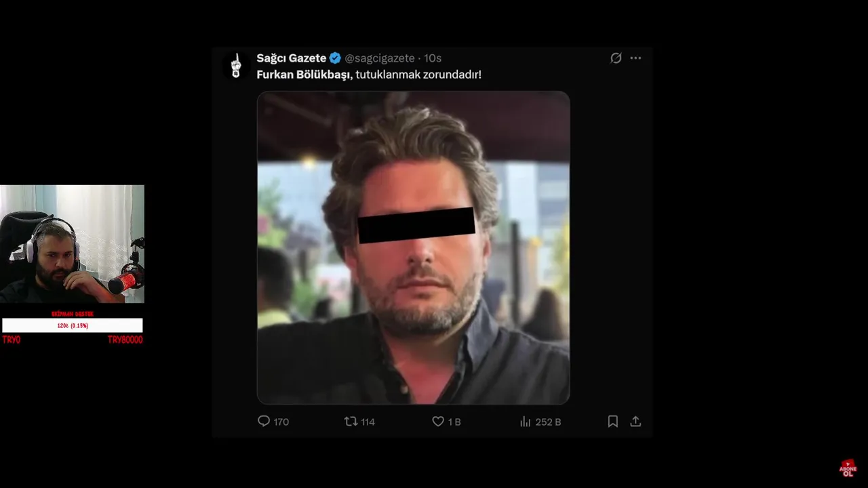Click the donation goal progress bar
The image size is (868, 488).
click(73, 325)
